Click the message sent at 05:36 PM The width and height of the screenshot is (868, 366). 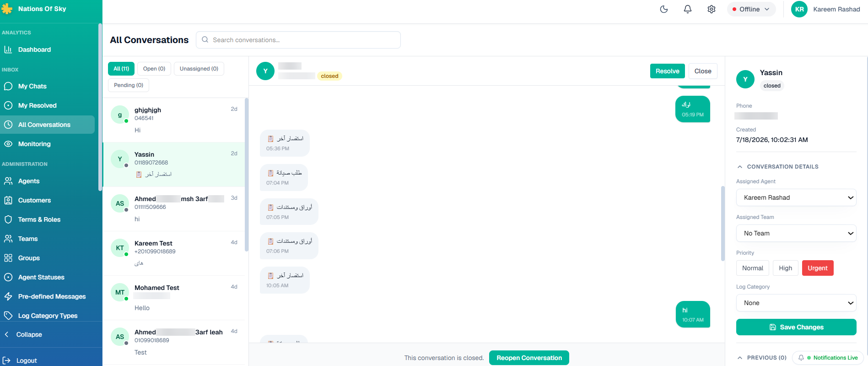click(x=285, y=143)
